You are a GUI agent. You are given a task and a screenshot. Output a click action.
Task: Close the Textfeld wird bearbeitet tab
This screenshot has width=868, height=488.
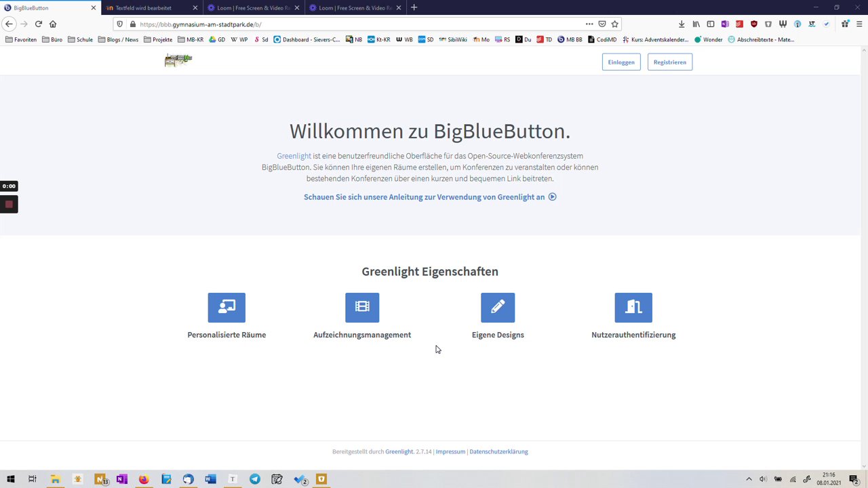(x=195, y=7)
